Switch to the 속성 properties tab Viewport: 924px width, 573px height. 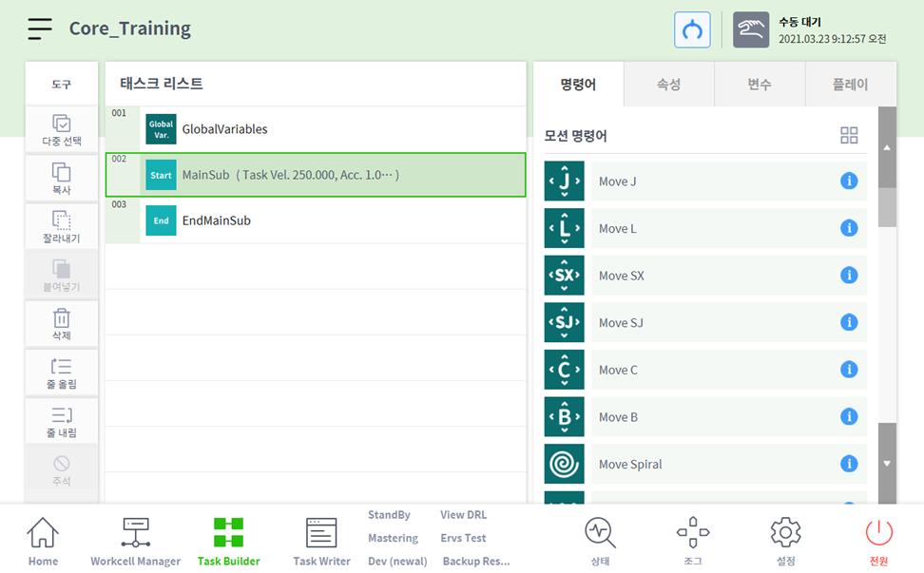click(x=668, y=85)
